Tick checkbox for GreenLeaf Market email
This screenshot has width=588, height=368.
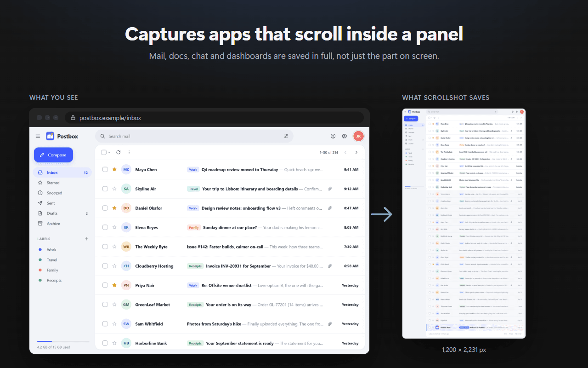(105, 305)
